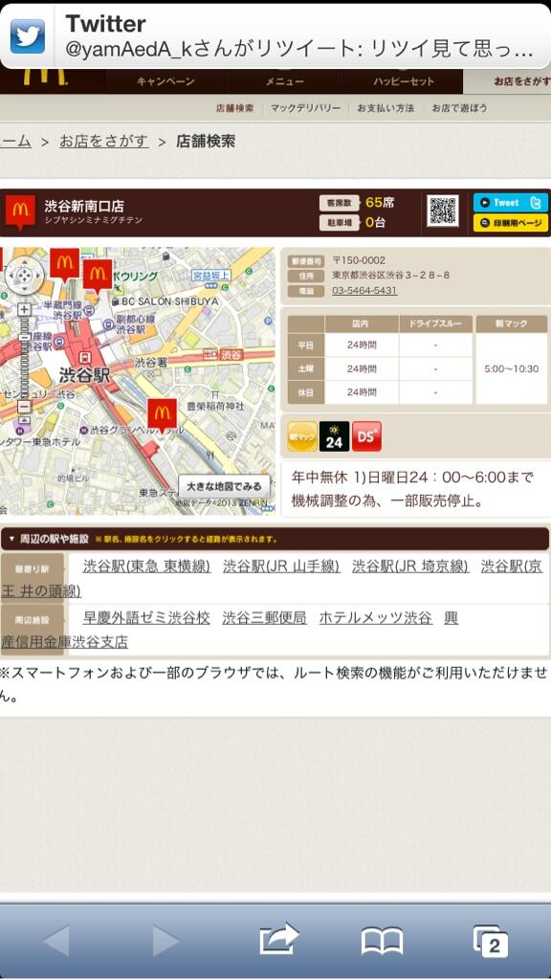The width and height of the screenshot is (551, 980).
Task: Open the Safari bookmarks icon
Action: [x=383, y=941]
